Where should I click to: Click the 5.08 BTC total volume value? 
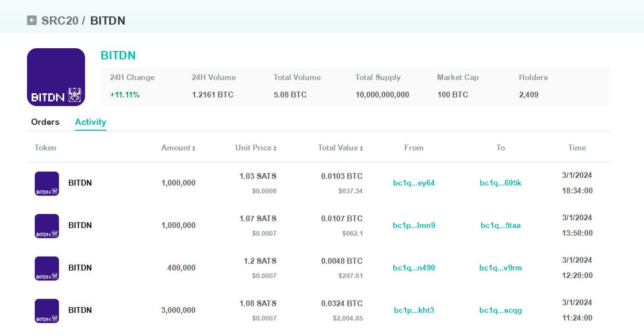coord(290,95)
